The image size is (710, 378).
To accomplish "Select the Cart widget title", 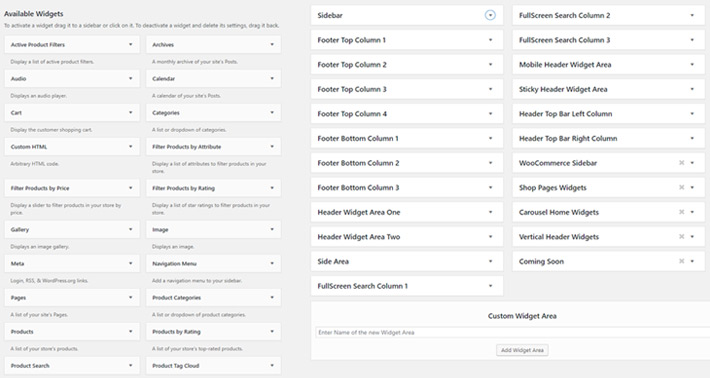I will 16,113.
